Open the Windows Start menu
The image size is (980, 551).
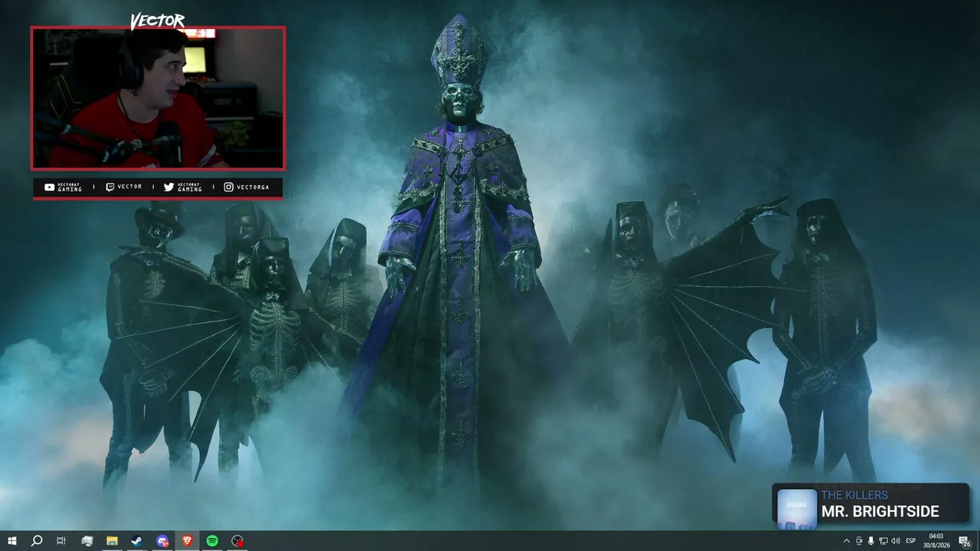pos(12,541)
